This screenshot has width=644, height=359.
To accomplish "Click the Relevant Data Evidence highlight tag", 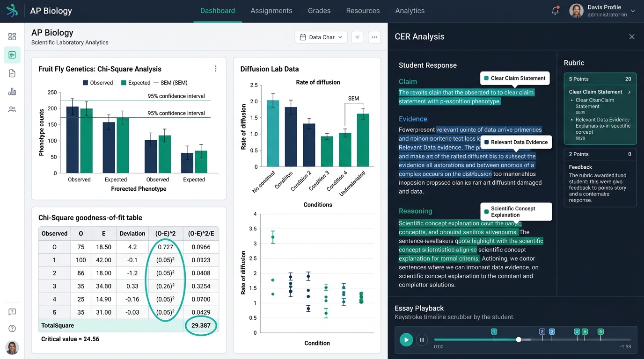I will pyautogui.click(x=516, y=142).
